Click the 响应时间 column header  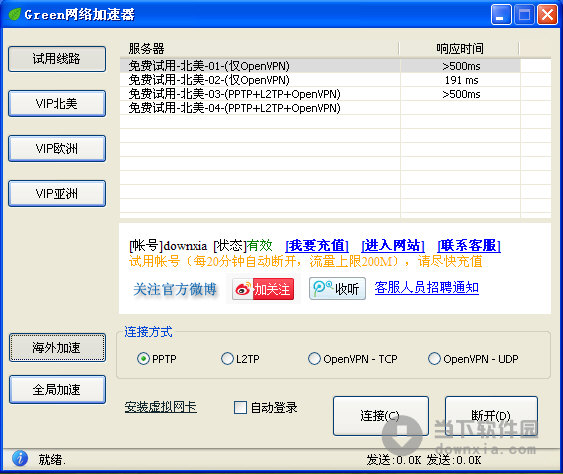tap(459, 48)
